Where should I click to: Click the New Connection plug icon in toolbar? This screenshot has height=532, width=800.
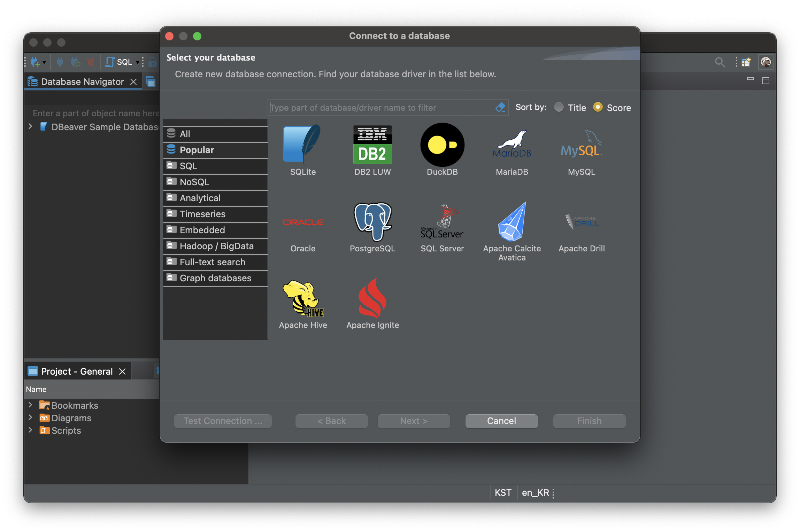(x=34, y=62)
